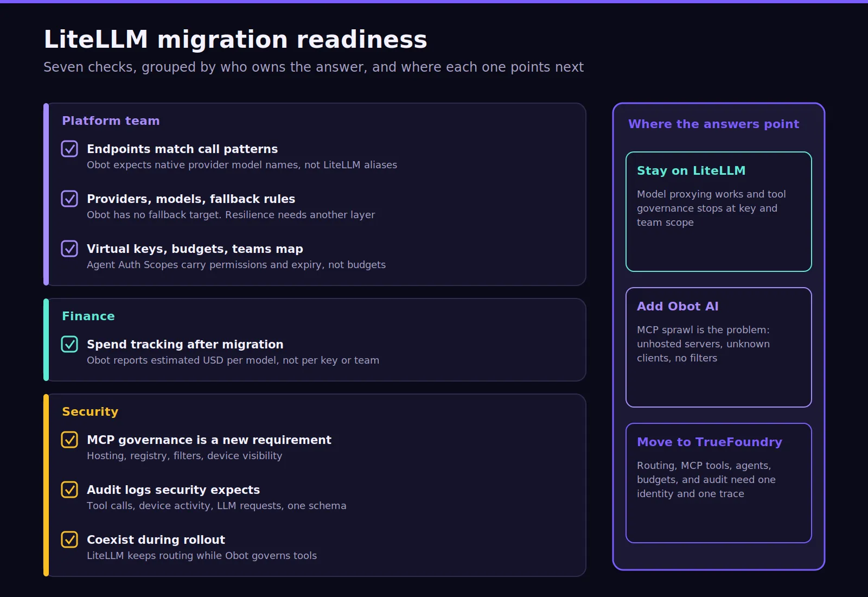Toggle the Spend tracking after migration checkbox
The width and height of the screenshot is (868, 597).
coord(69,344)
